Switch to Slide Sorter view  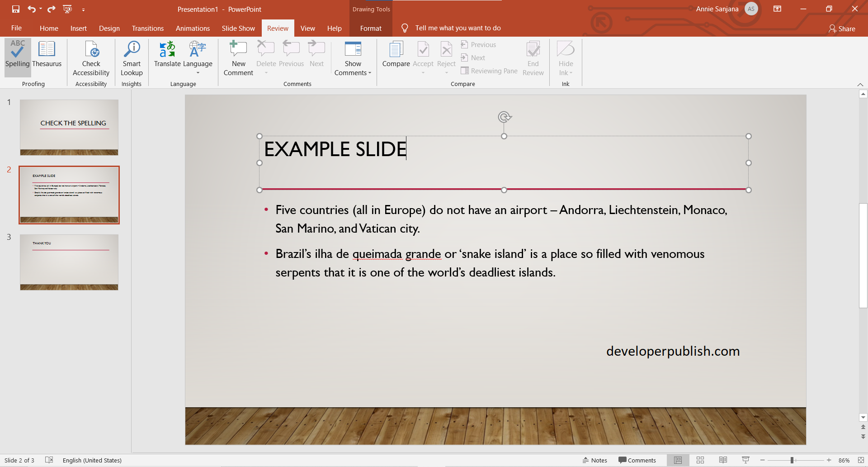click(700, 460)
